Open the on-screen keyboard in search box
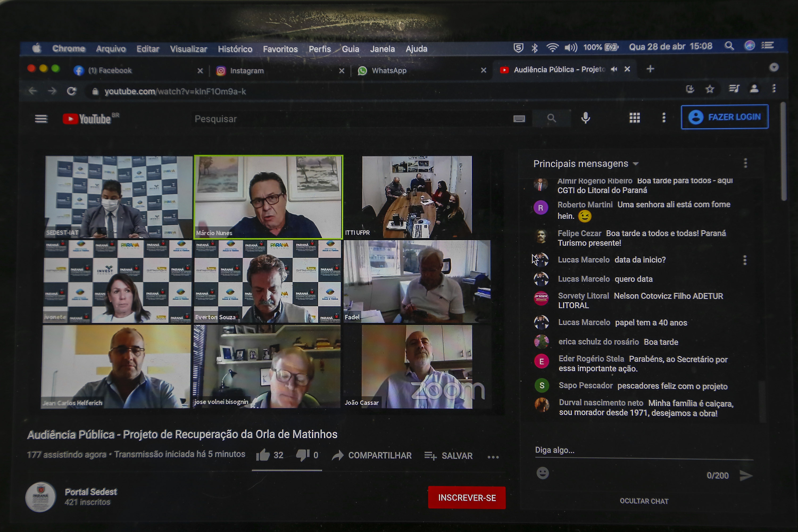This screenshot has height=532, width=798. (519, 118)
